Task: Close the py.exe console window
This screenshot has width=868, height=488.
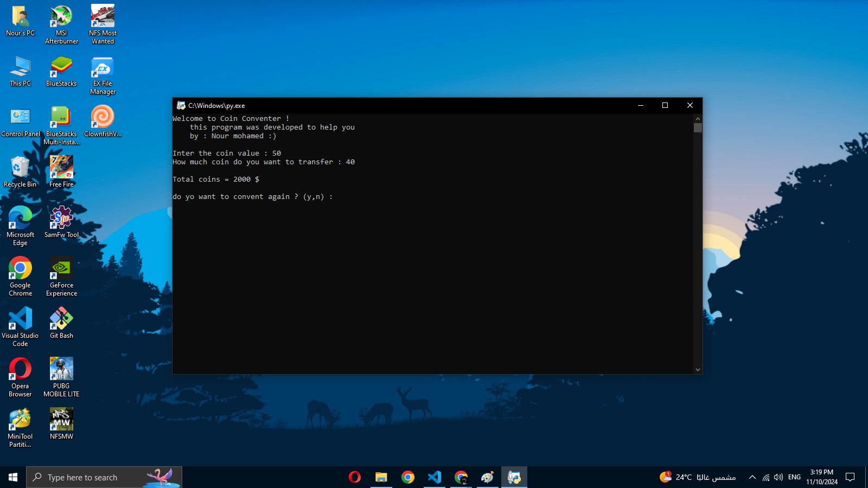Action: point(690,105)
